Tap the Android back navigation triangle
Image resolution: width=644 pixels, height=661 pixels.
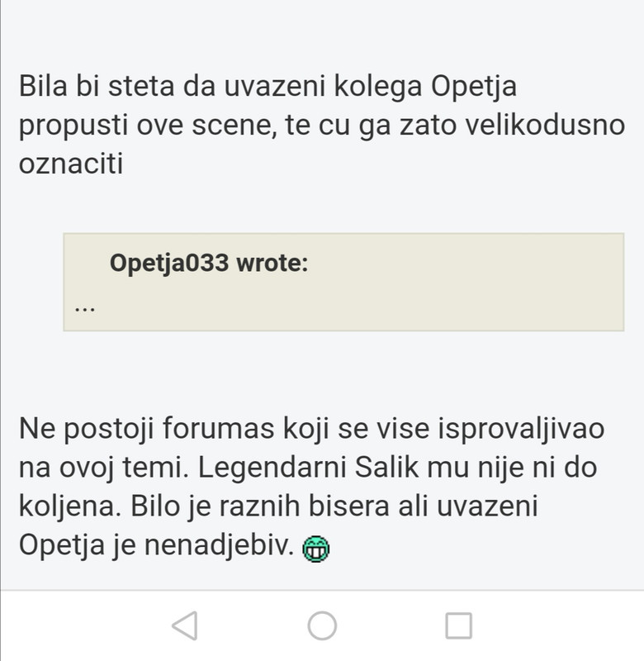(185, 625)
